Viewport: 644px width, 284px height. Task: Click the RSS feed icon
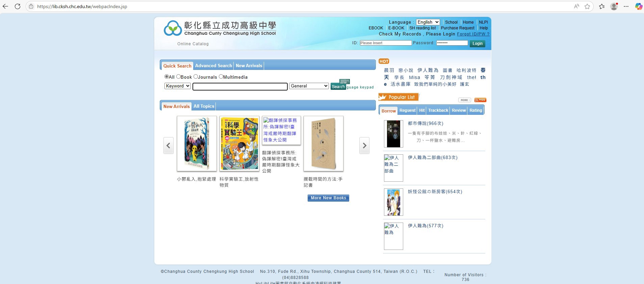480,100
